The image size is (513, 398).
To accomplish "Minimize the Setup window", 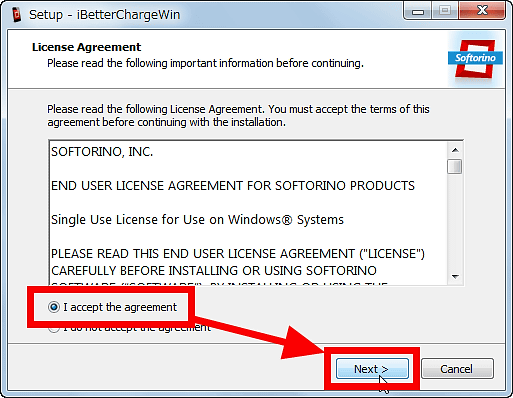I will point(418,12).
